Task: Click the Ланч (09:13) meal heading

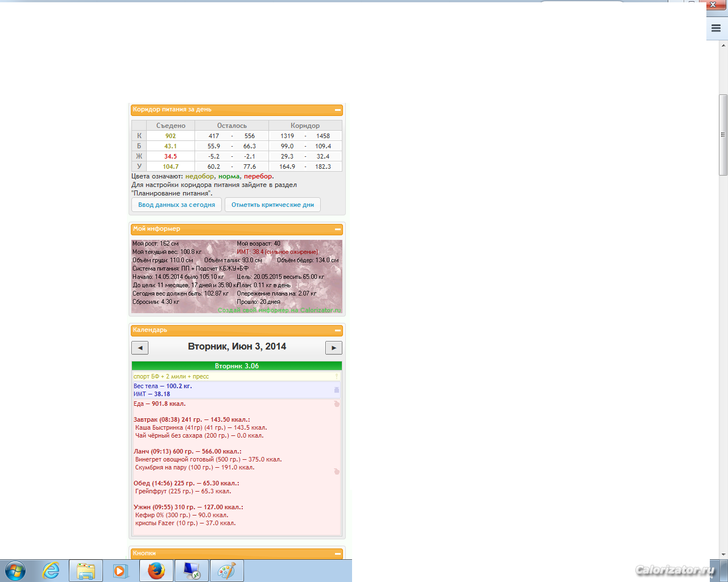Action: point(188,451)
